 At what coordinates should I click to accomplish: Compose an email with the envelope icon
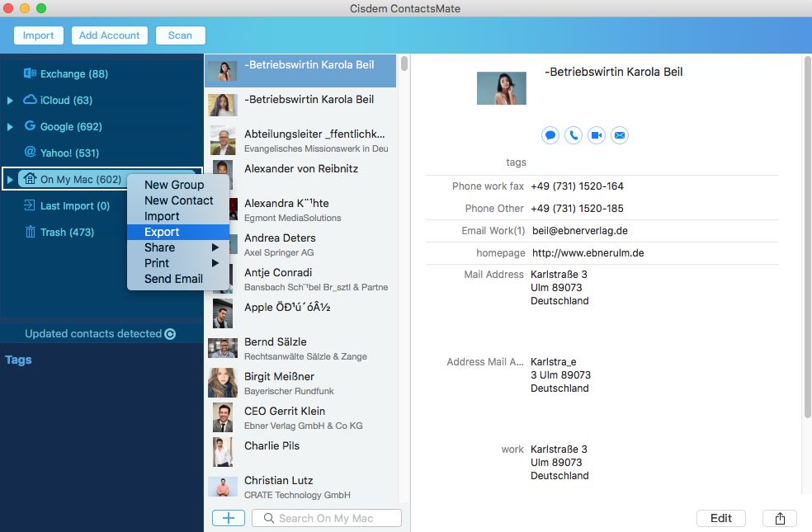[620, 135]
